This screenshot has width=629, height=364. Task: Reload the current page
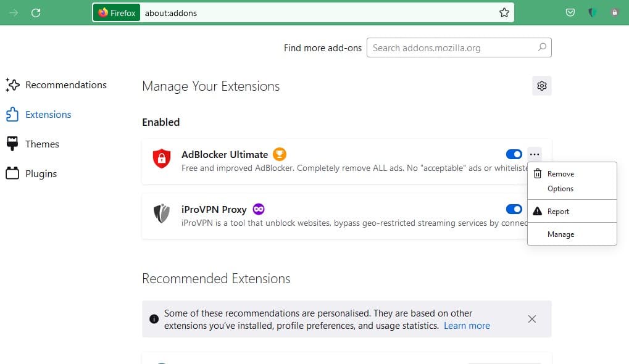pyautogui.click(x=36, y=13)
